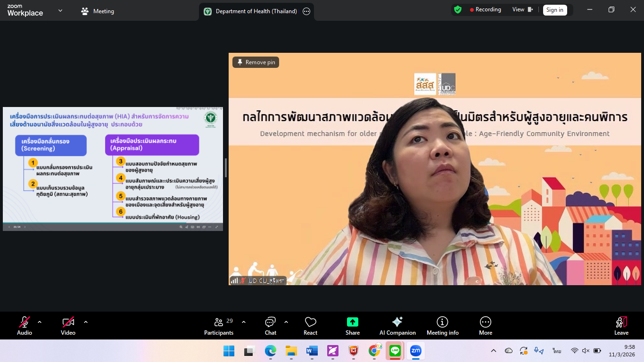644x362 pixels.
Task: Turn on the Video camera
Action: [68, 326]
